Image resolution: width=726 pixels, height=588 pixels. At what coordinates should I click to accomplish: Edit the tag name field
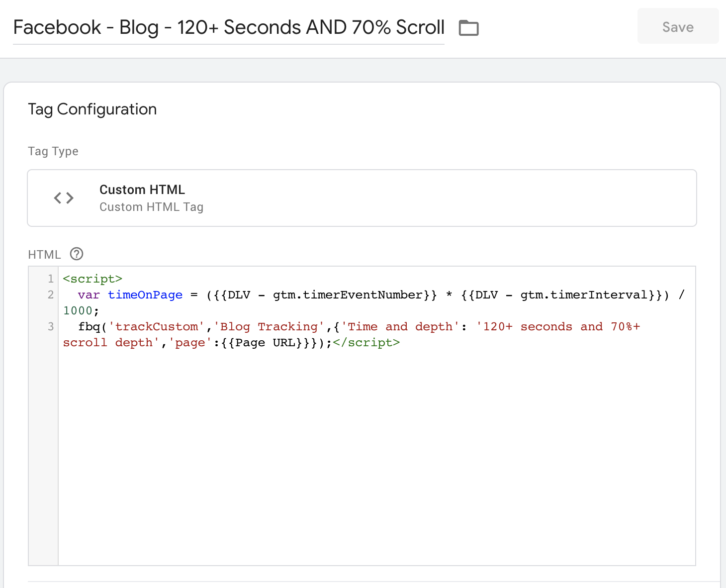pyautogui.click(x=229, y=28)
